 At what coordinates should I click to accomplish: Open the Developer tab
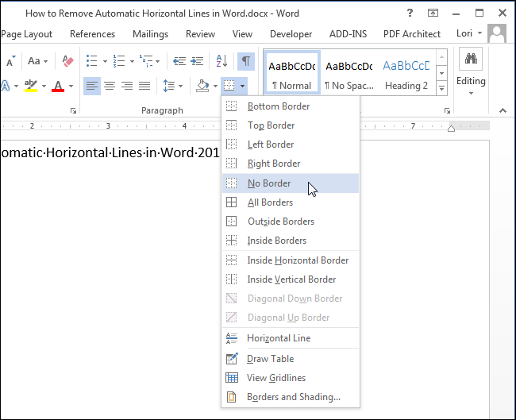291,34
